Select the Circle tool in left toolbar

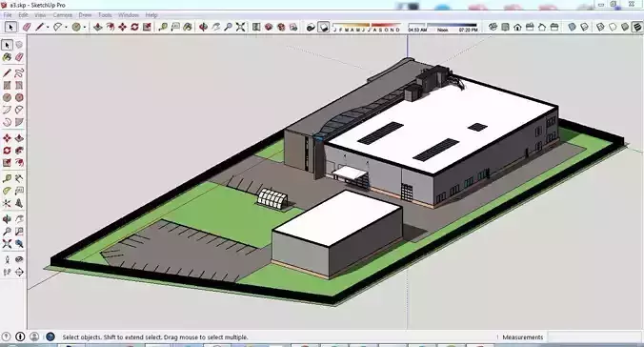click(x=7, y=98)
